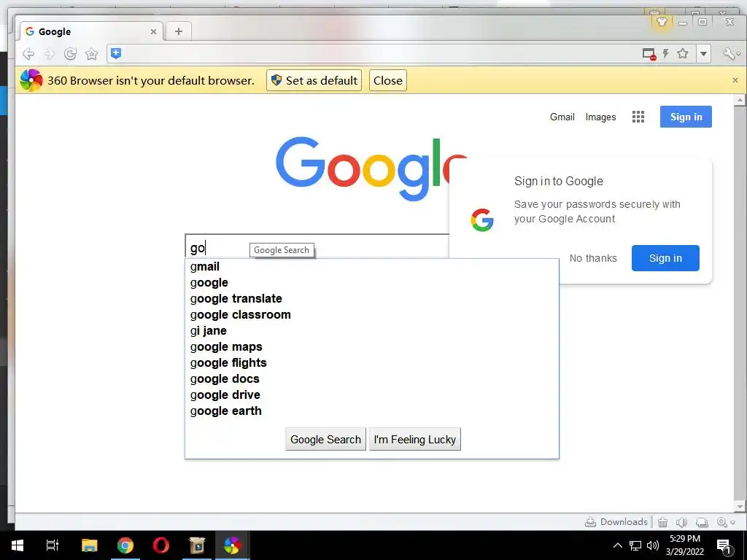The width and height of the screenshot is (747, 560).
Task: Click the window icon in browser status bar
Action: [x=702, y=522]
